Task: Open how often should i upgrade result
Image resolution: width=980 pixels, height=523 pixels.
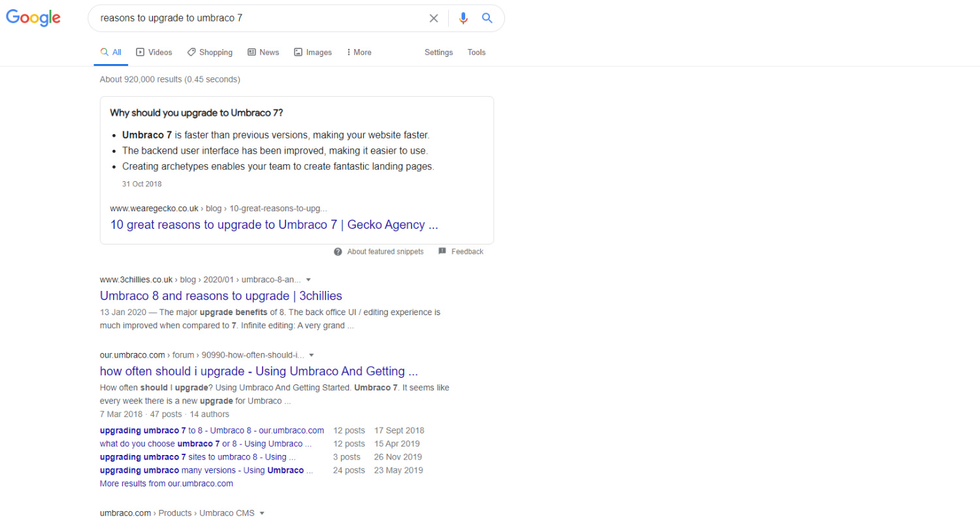Action: pyautogui.click(x=259, y=371)
